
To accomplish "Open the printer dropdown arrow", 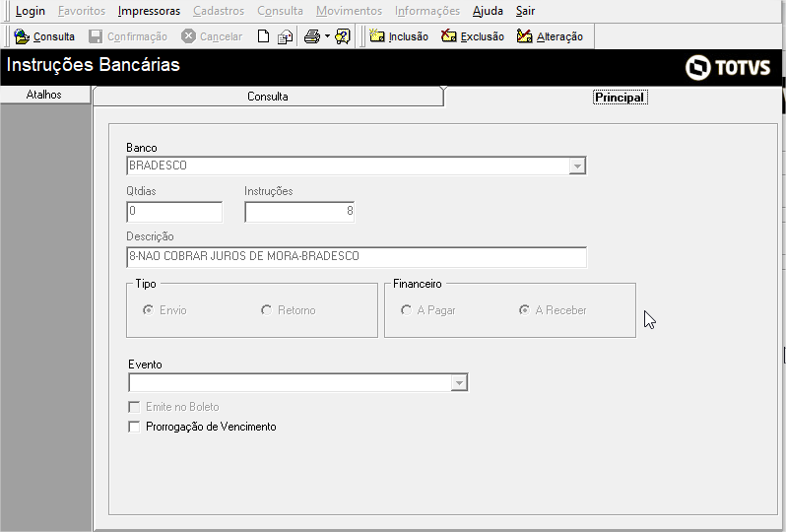I will click(327, 36).
